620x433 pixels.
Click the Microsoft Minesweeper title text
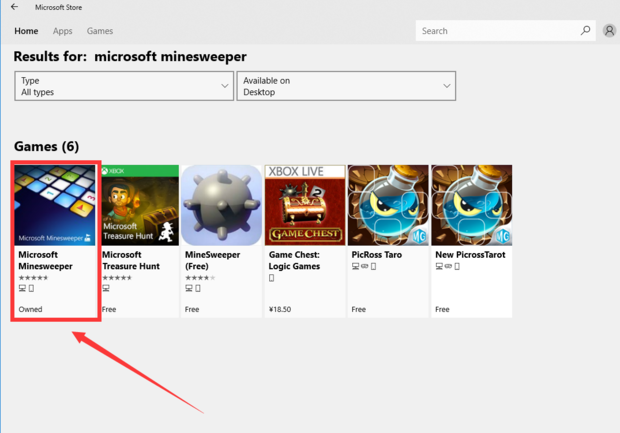[x=45, y=260]
